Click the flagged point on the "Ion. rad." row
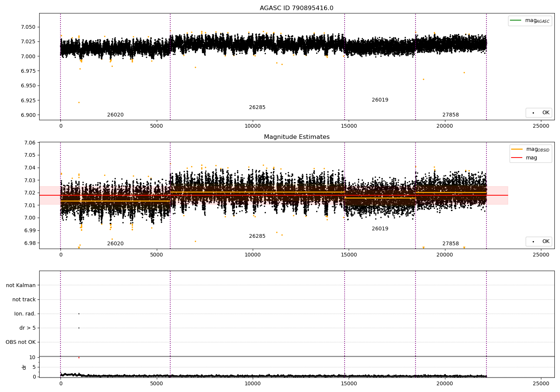The width and height of the screenshot is (560, 392). [x=79, y=314]
